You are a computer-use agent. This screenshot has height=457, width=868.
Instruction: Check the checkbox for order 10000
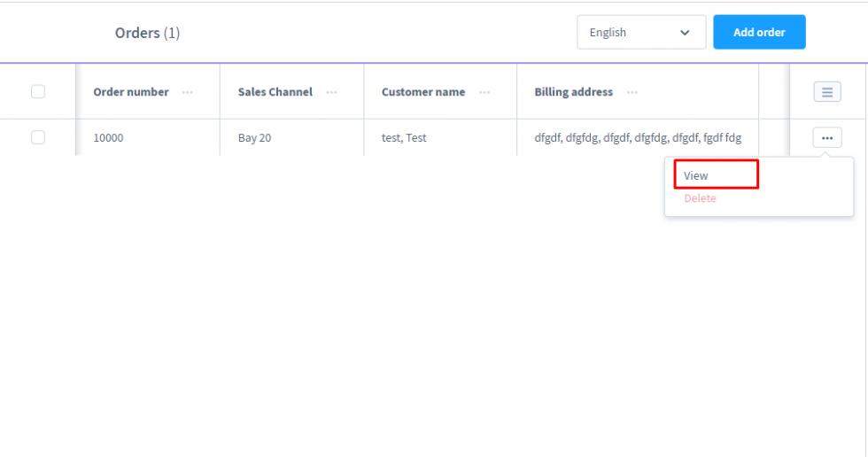pos(38,137)
